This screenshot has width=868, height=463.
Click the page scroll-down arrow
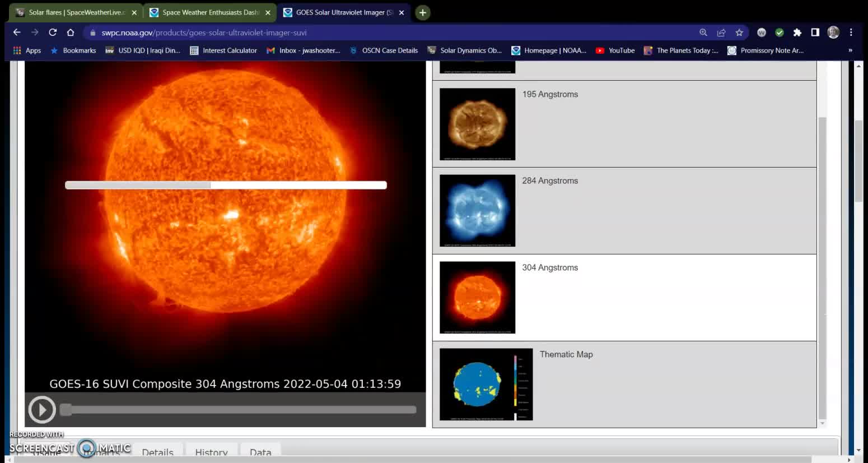(858, 450)
